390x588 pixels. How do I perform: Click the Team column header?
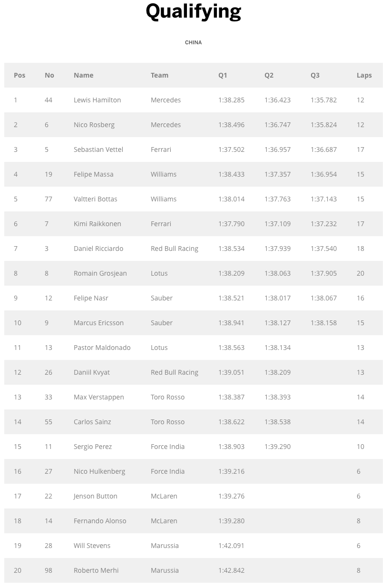click(159, 75)
